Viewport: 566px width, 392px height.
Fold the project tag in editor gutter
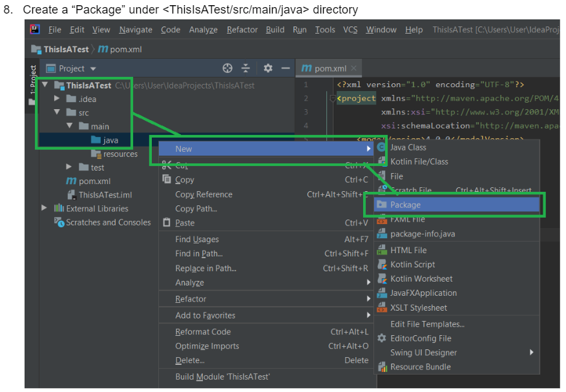pos(333,98)
